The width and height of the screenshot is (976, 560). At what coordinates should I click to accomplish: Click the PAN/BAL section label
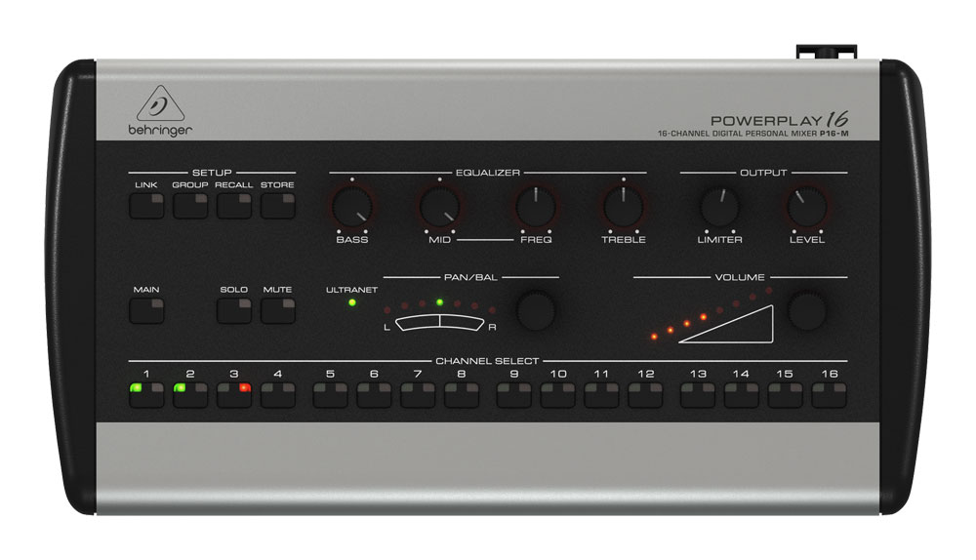click(470, 277)
